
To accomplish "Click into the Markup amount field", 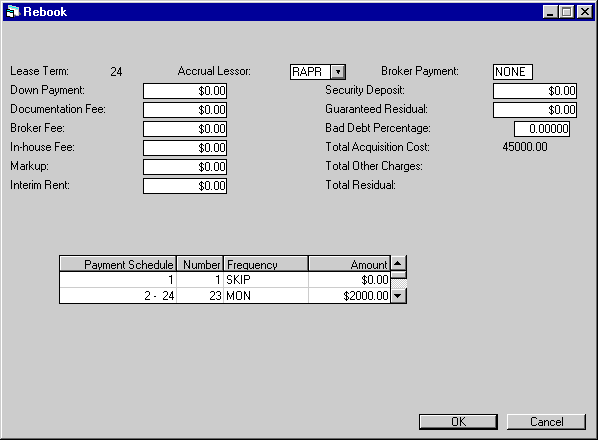I will pos(185,167).
